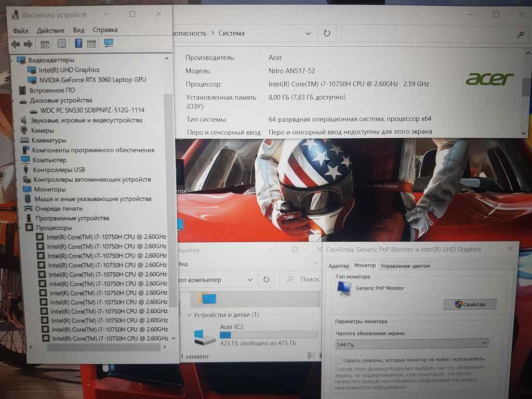
Task: Click the Forward arrow in Device Manager toolbar
Action: pos(28,44)
